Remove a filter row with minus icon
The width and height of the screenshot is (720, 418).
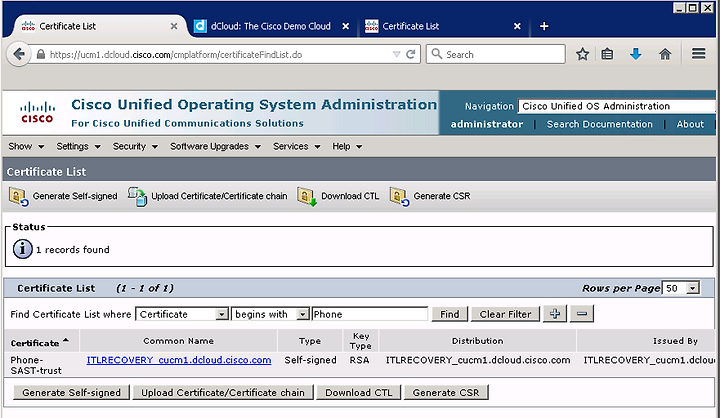coord(582,314)
